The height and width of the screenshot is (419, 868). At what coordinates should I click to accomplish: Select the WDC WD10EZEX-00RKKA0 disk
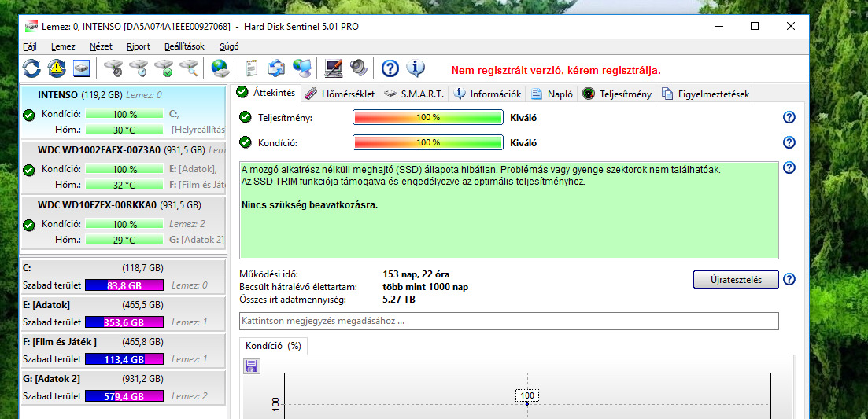124,222
